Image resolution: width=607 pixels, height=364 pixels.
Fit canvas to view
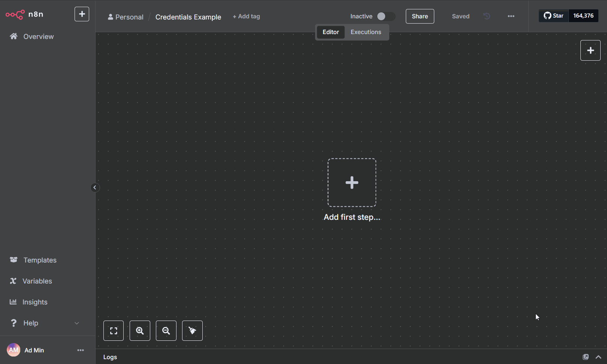point(114,331)
